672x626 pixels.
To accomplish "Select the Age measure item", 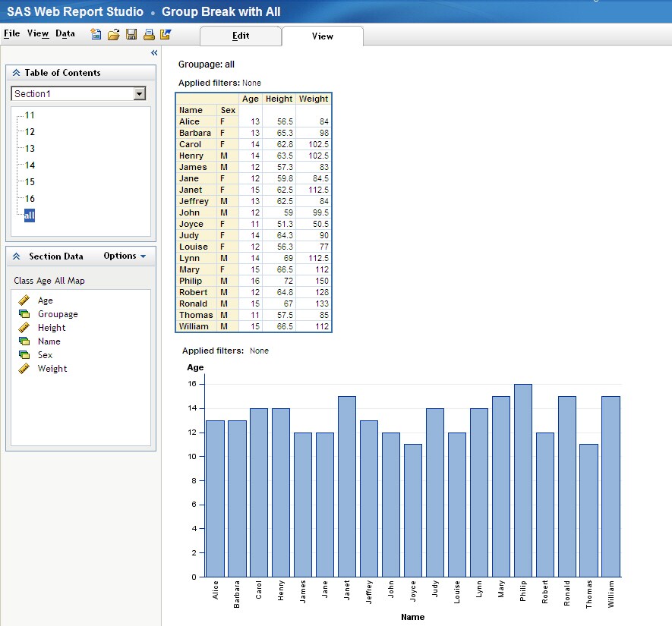I will 45,300.
